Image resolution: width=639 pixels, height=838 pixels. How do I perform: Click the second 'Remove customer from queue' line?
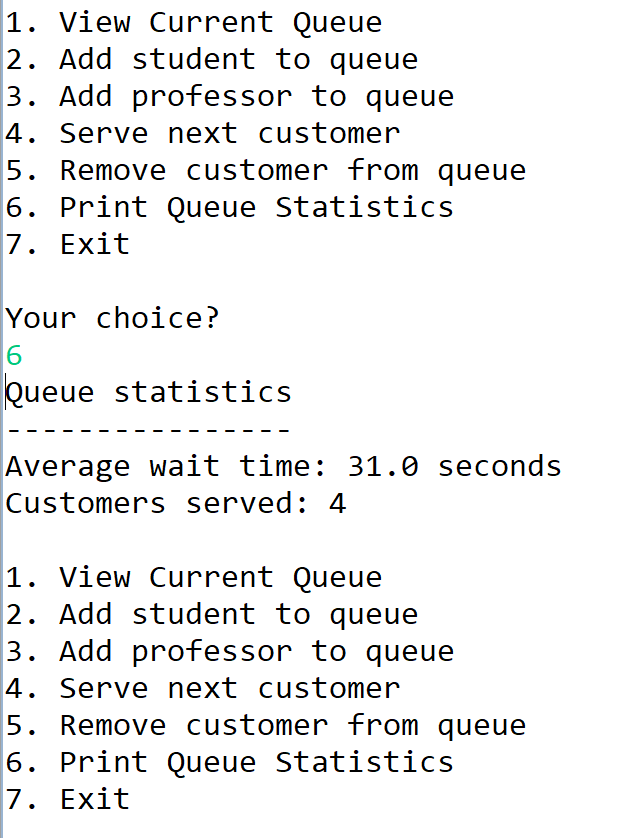(266, 726)
